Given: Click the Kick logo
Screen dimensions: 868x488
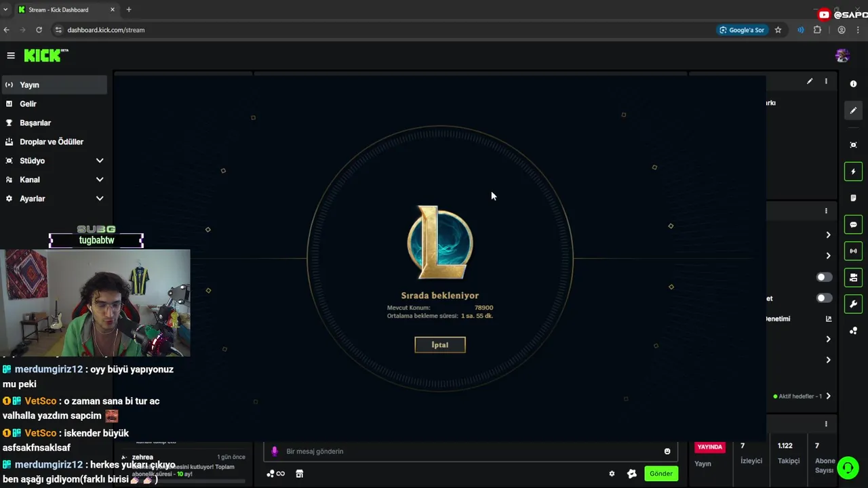Looking at the screenshot, I should tap(46, 56).
